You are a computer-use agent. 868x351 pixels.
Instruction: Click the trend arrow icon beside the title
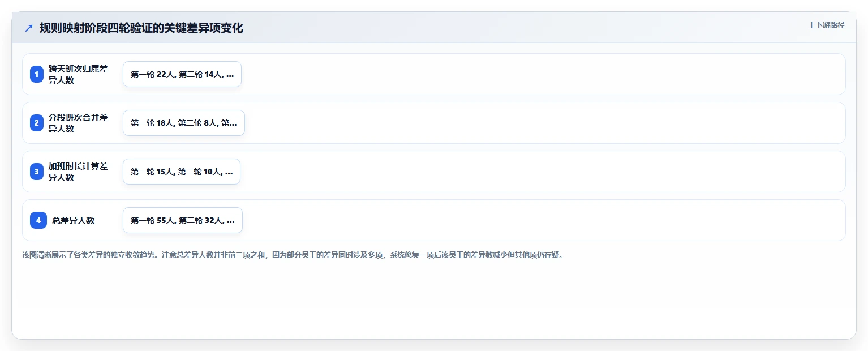(29, 28)
